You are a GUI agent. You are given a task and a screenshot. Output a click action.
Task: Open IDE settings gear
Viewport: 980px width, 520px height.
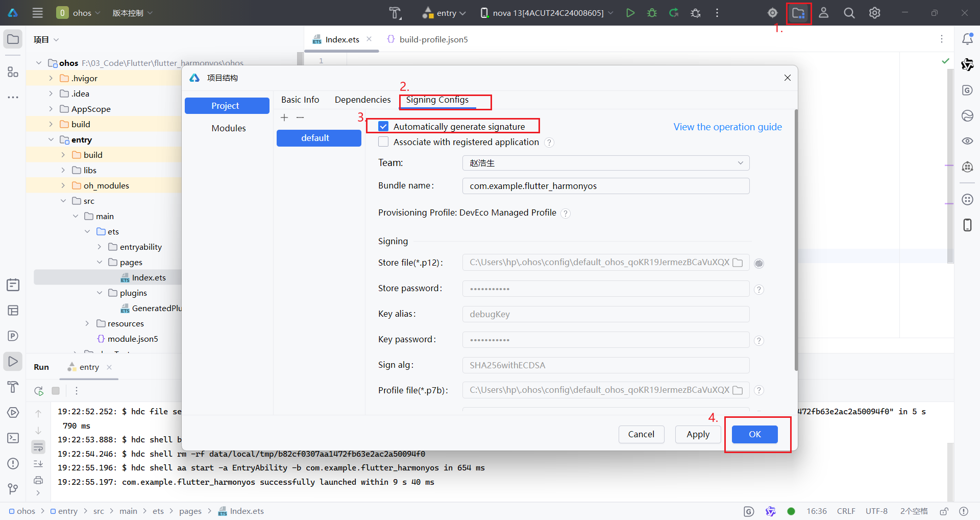click(874, 13)
